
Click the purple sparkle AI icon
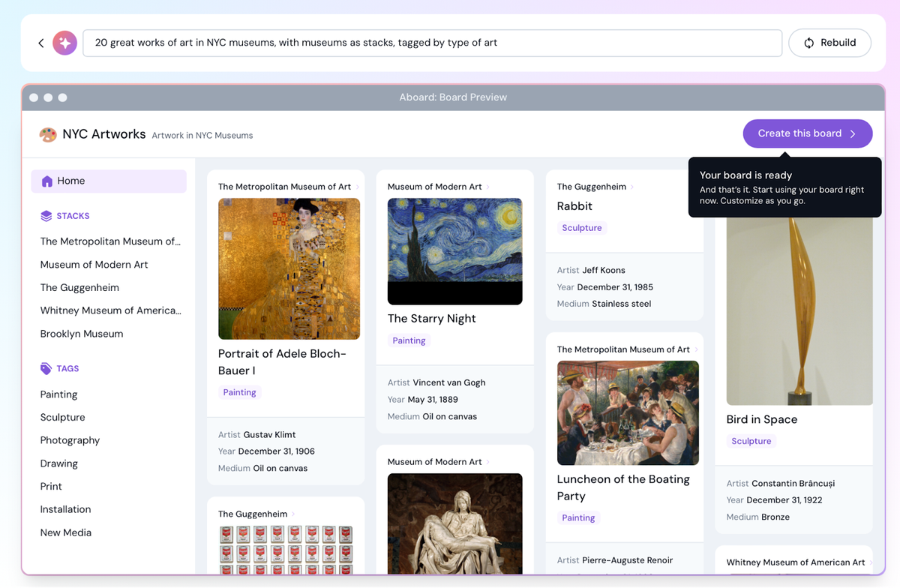[64, 43]
